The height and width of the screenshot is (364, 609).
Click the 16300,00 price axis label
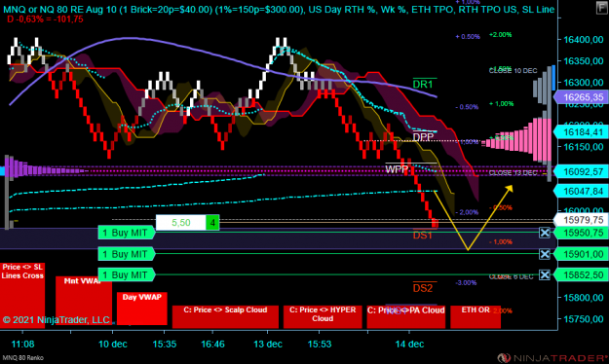tap(584, 83)
